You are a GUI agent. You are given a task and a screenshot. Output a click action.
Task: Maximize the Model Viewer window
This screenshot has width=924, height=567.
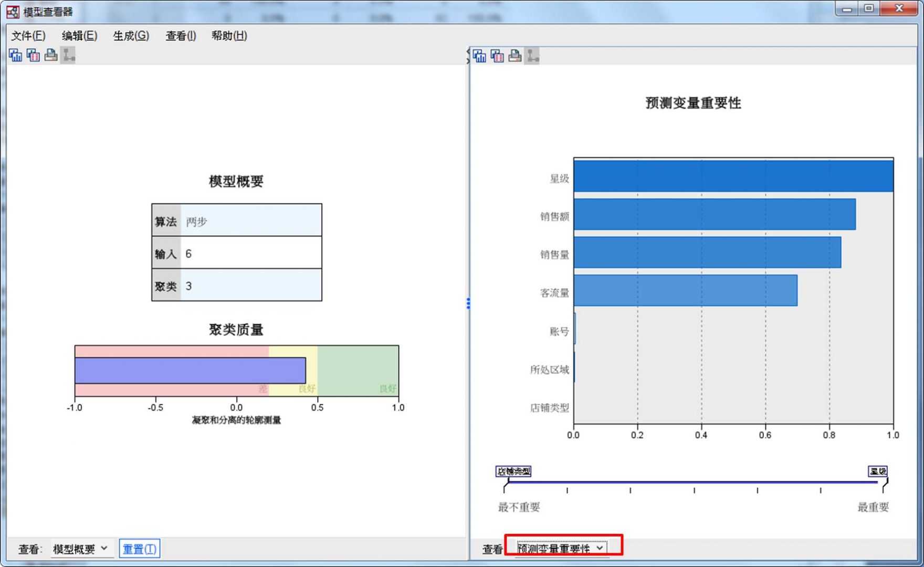pyautogui.click(x=869, y=9)
